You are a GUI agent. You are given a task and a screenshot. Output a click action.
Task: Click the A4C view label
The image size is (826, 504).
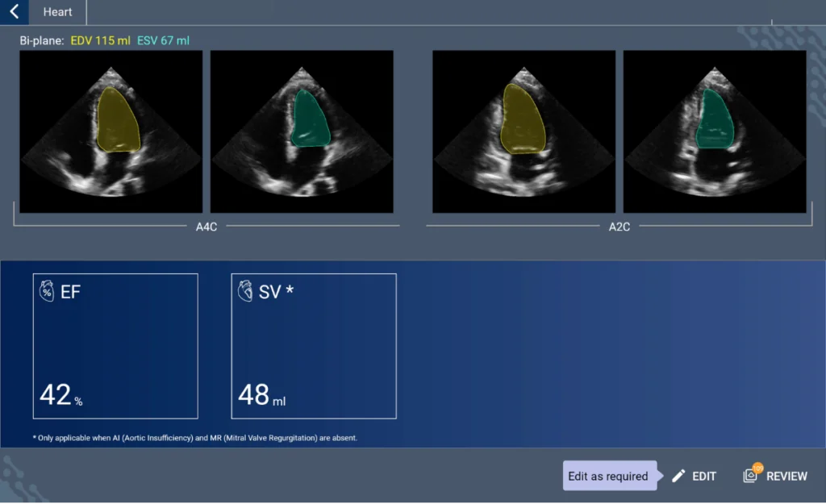point(206,227)
